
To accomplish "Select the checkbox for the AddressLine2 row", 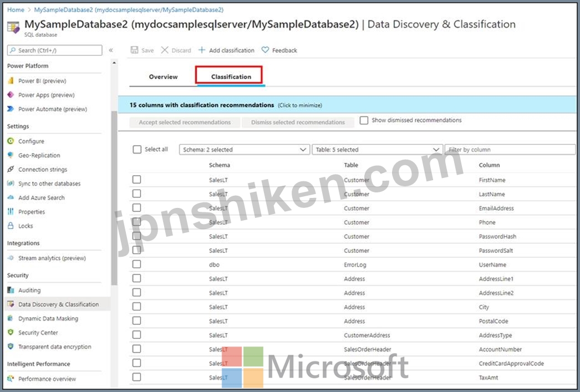I will 136,292.
